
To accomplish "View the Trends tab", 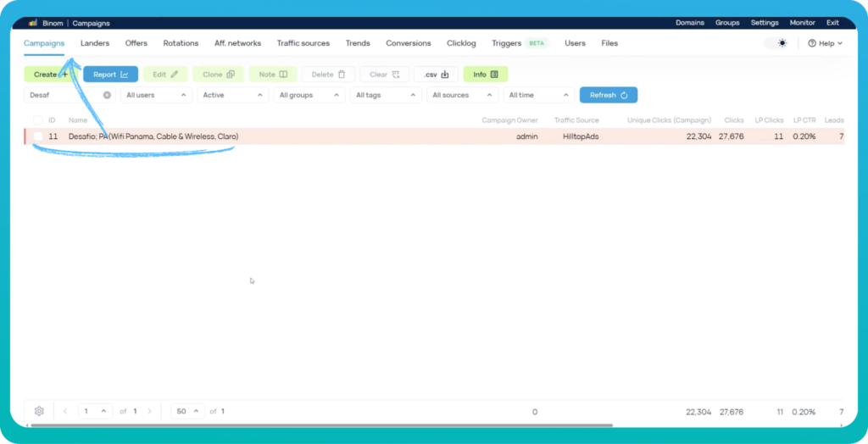I will pos(358,43).
